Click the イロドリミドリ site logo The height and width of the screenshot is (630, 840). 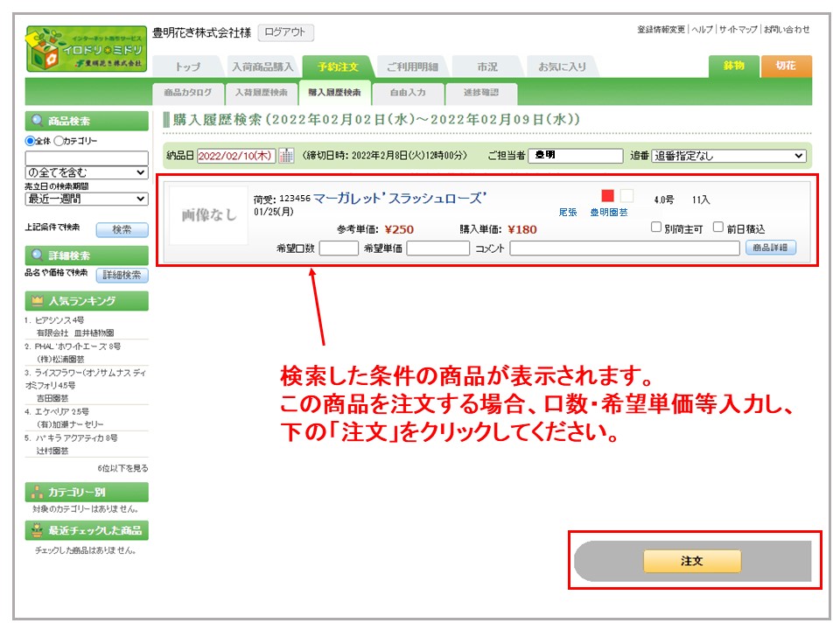coord(86,52)
